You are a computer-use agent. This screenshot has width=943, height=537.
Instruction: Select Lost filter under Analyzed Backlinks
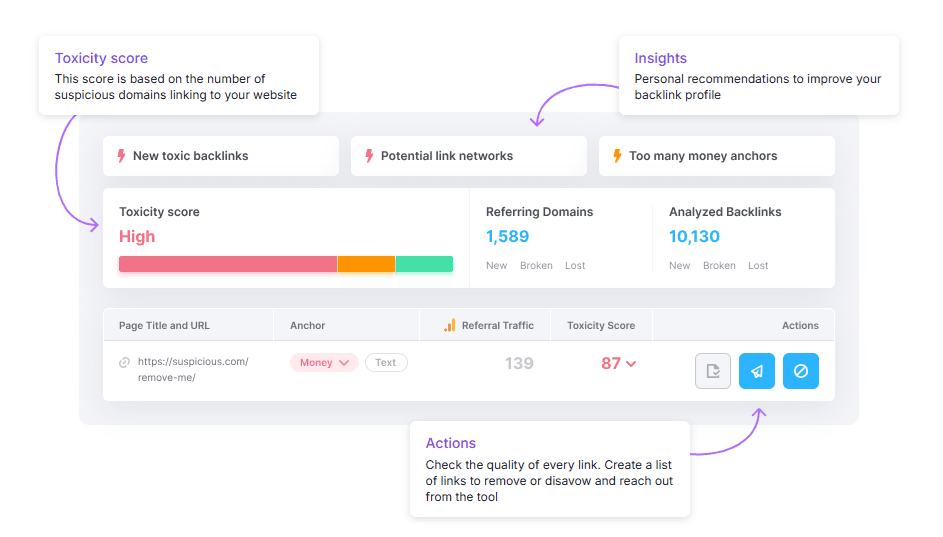(758, 266)
